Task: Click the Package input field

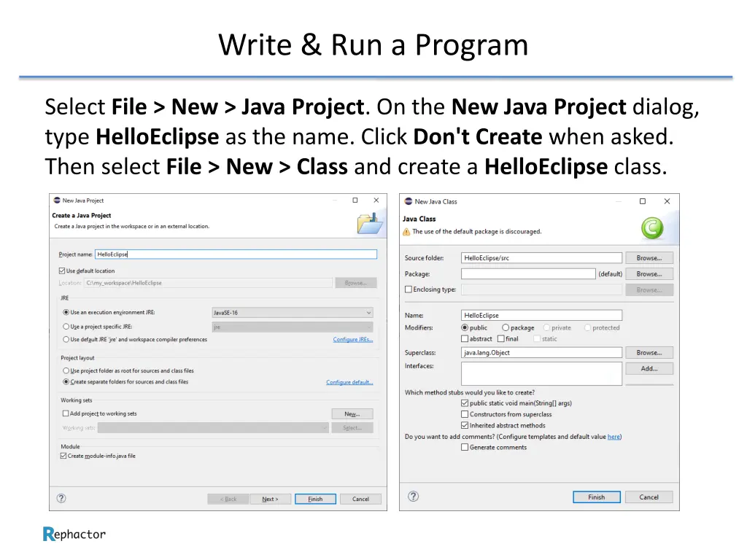Action: [x=528, y=274]
